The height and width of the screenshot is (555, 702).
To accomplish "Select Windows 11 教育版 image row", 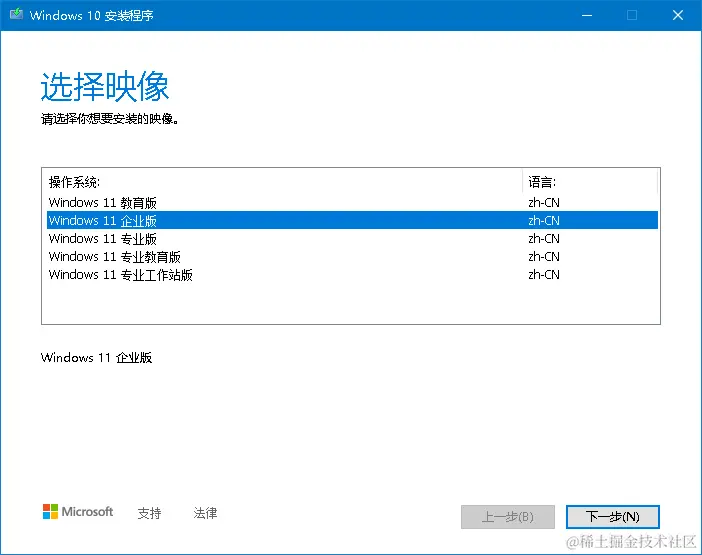I will coord(352,203).
